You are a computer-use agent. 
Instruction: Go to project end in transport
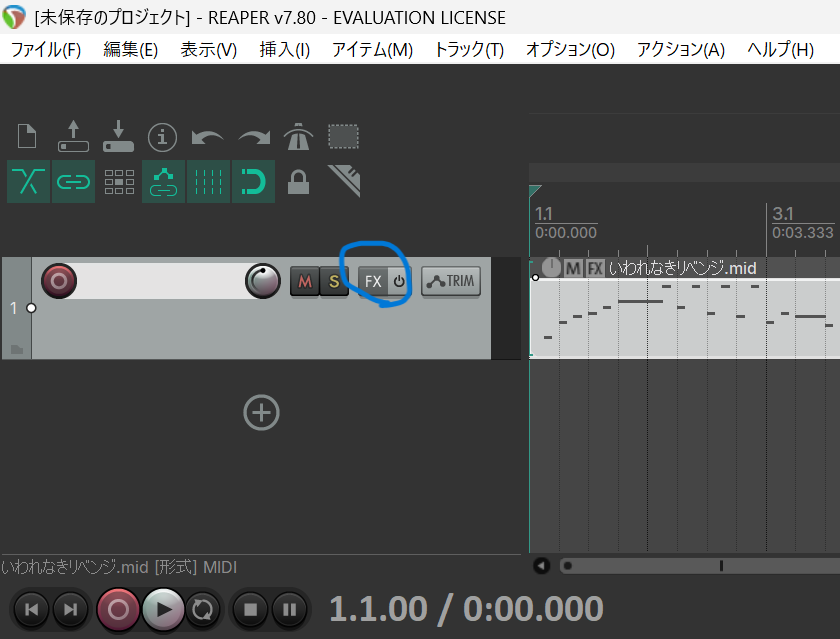coord(70,610)
